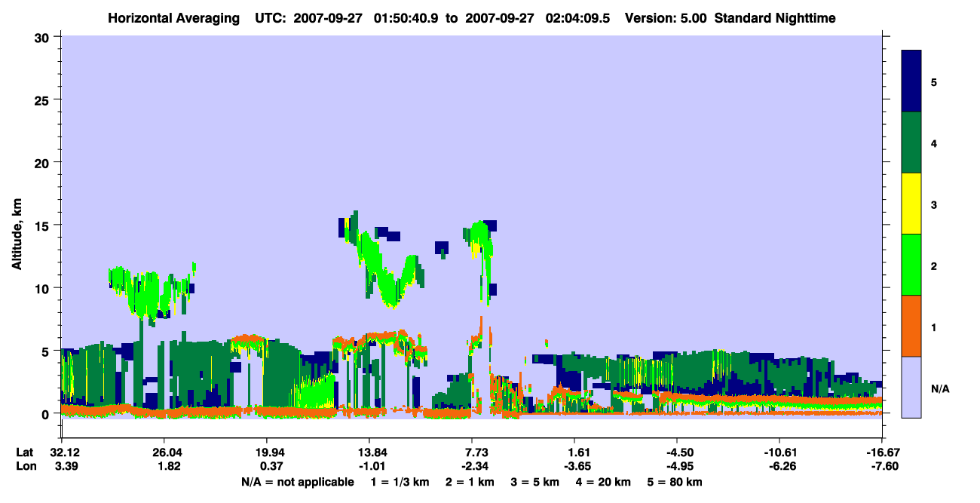Click the 'Standard Nighttime' text

775,18
